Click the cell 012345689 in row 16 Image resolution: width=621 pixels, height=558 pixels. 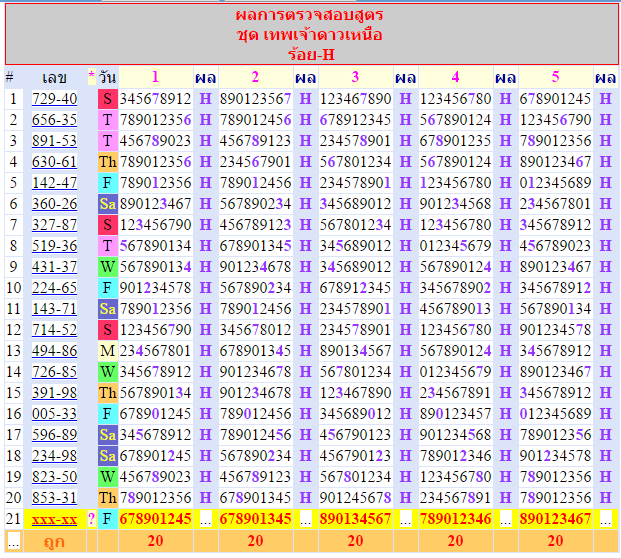click(555, 414)
